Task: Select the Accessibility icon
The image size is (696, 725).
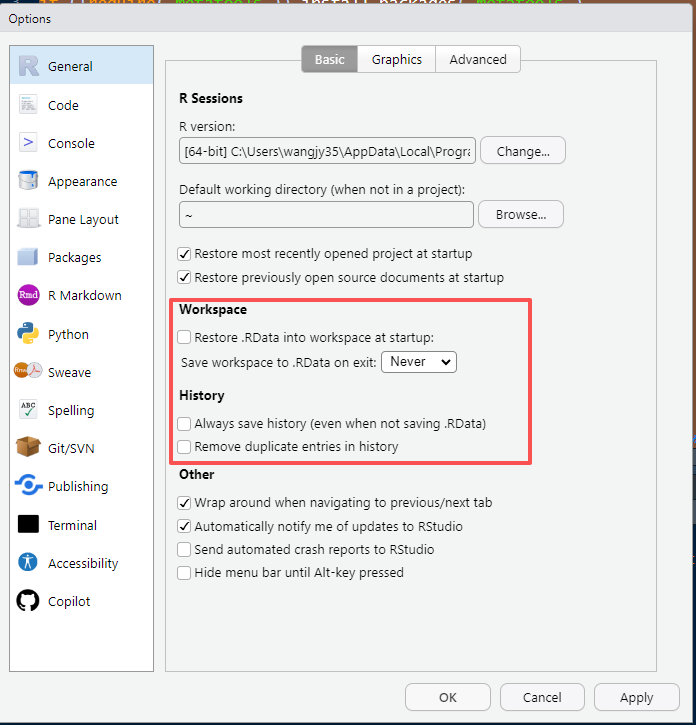Action: pos(28,563)
